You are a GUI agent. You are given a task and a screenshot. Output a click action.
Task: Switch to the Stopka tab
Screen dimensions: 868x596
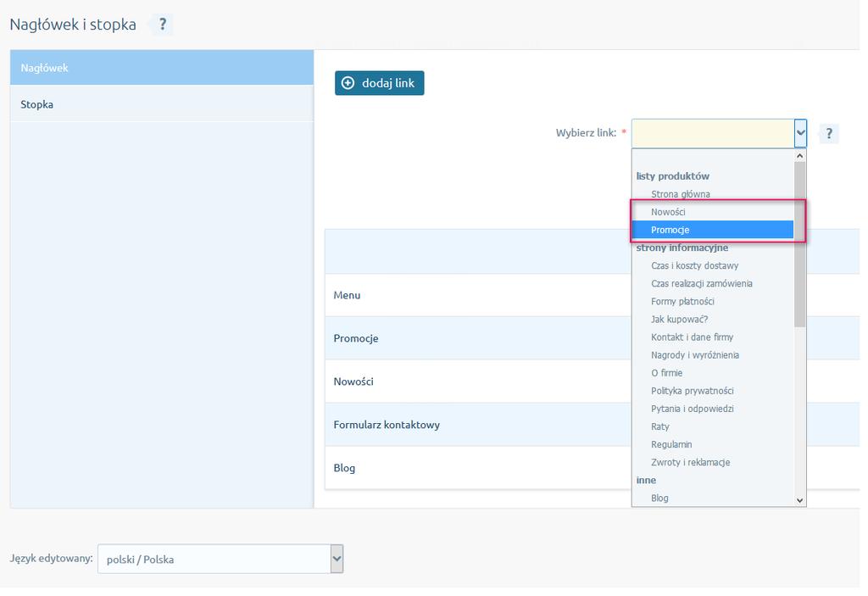162,104
